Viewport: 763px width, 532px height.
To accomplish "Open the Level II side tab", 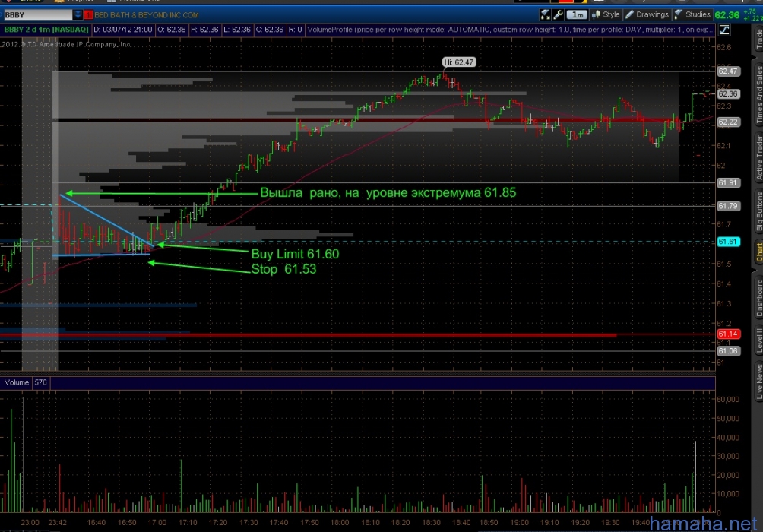I will tap(758, 340).
